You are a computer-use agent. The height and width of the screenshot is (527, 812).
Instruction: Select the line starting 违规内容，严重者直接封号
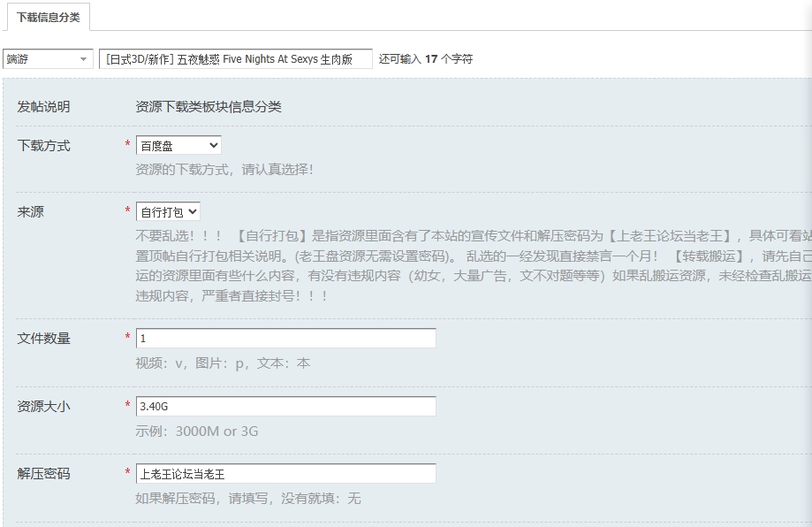click(231, 296)
